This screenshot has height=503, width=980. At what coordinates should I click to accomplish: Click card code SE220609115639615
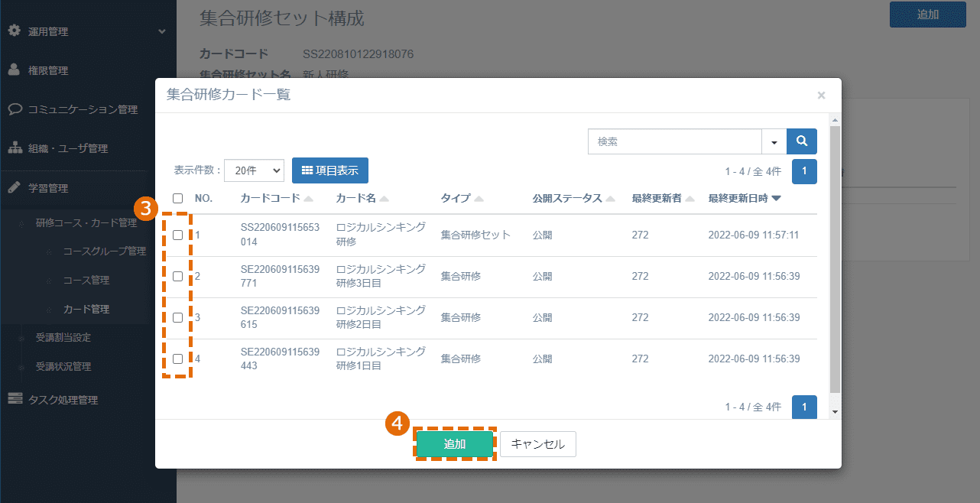coord(280,317)
